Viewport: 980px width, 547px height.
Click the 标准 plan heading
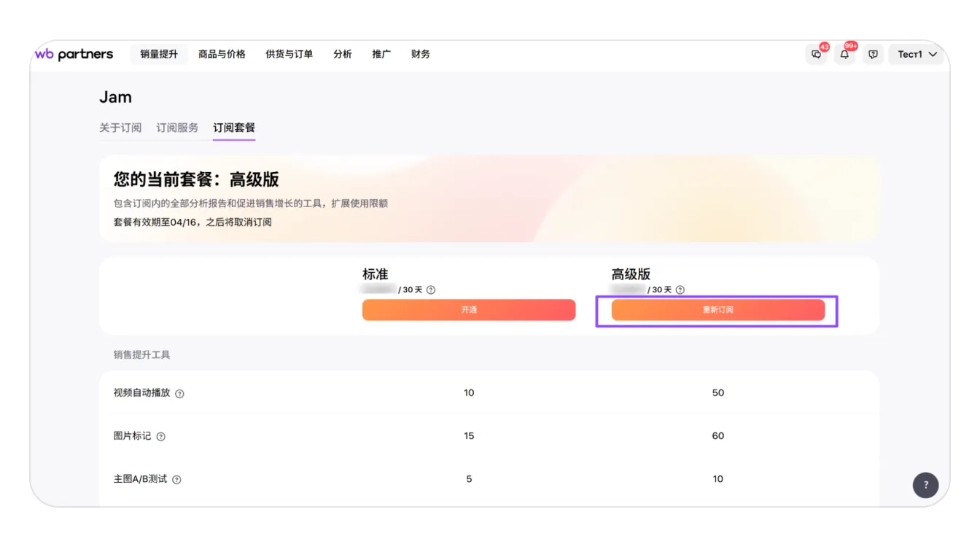click(376, 274)
